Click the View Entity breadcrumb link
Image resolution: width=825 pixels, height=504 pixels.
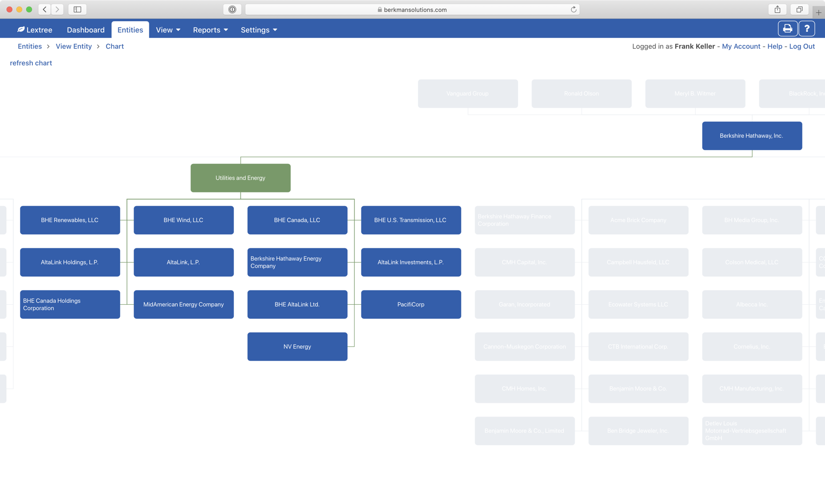(74, 46)
